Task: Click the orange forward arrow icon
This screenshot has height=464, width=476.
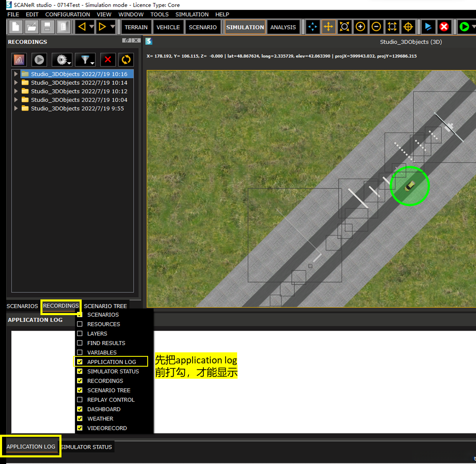Action: click(102, 27)
